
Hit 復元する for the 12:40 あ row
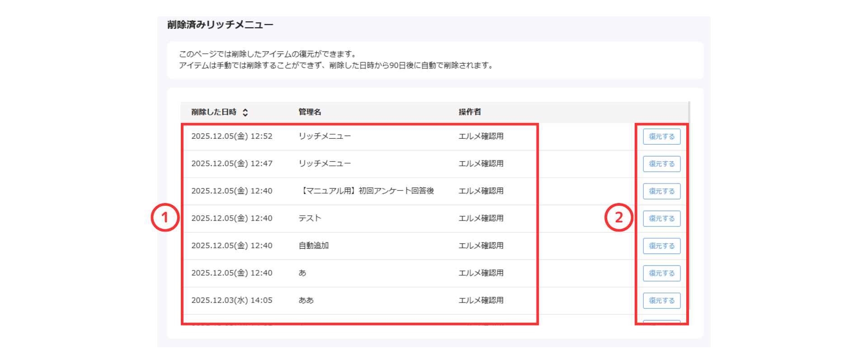pyautogui.click(x=661, y=273)
